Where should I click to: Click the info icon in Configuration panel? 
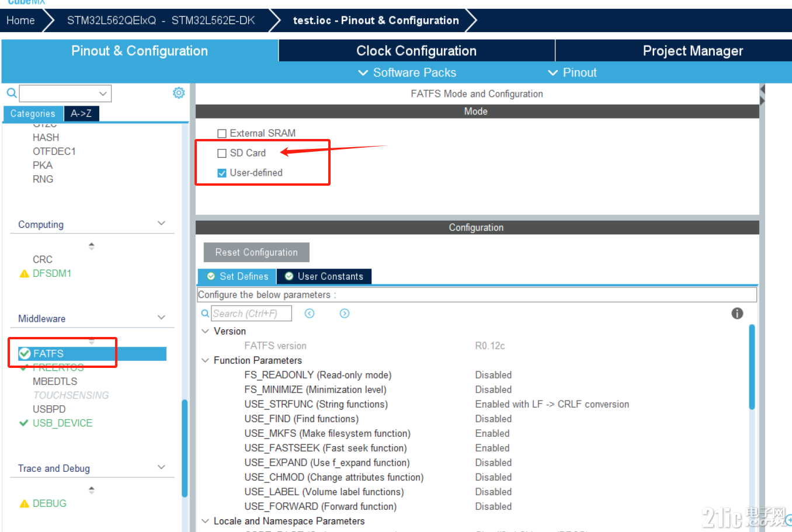tap(737, 314)
